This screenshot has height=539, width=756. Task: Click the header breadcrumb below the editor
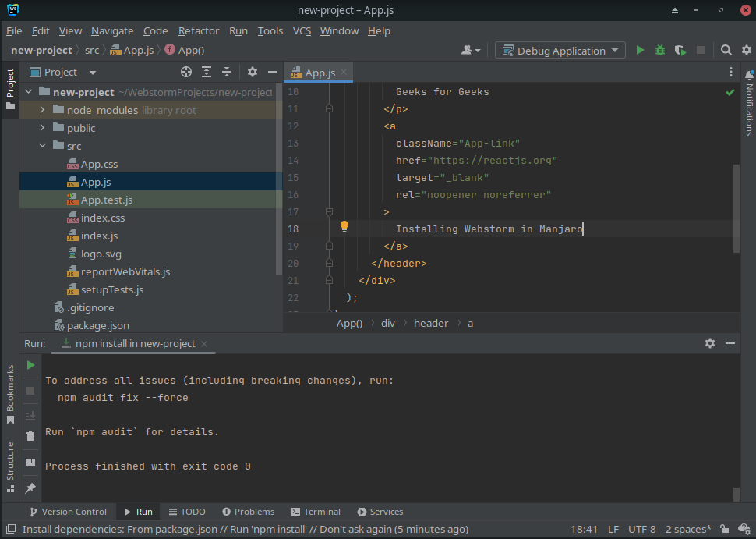coord(431,323)
